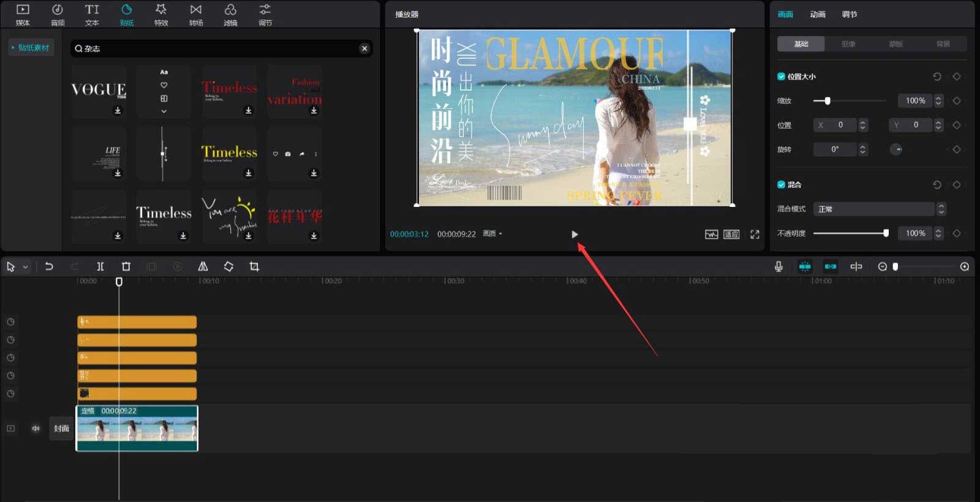Click the 封面 cover button
The image size is (980, 502).
click(61, 429)
